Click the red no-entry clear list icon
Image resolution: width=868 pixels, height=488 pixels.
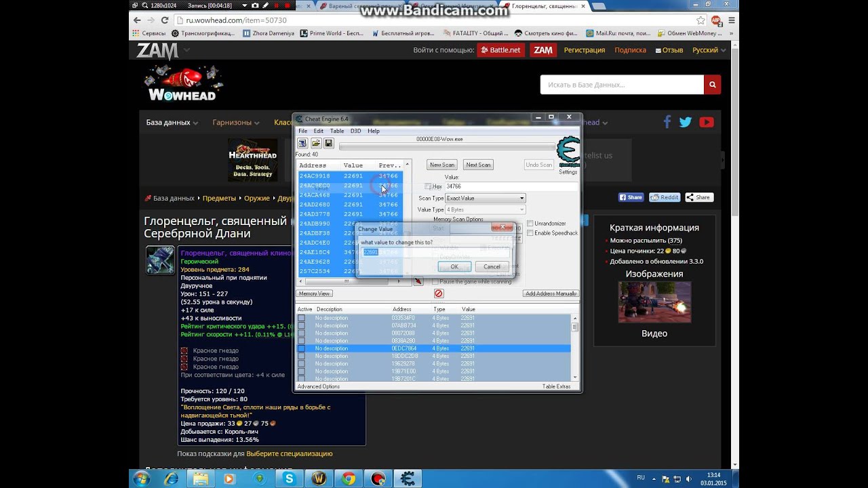438,293
